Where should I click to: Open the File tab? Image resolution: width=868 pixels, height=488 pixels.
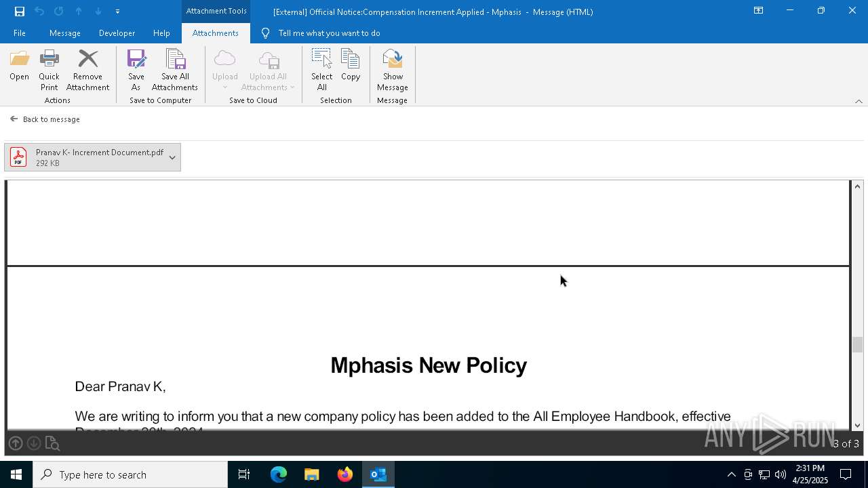click(x=20, y=33)
